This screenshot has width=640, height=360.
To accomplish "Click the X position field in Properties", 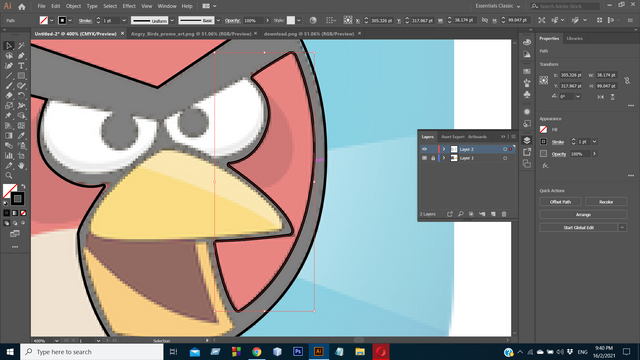I will coord(570,75).
